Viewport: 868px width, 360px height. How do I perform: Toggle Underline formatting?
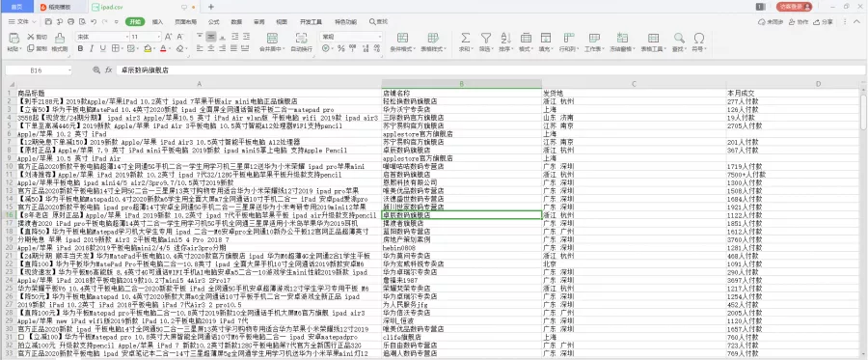tap(103, 48)
